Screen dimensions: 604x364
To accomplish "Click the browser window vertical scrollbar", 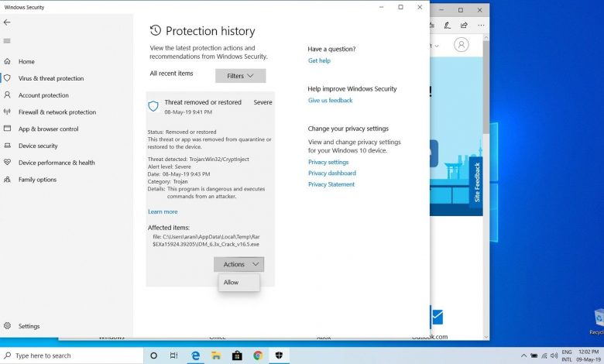I will pyautogui.click(x=486, y=87).
